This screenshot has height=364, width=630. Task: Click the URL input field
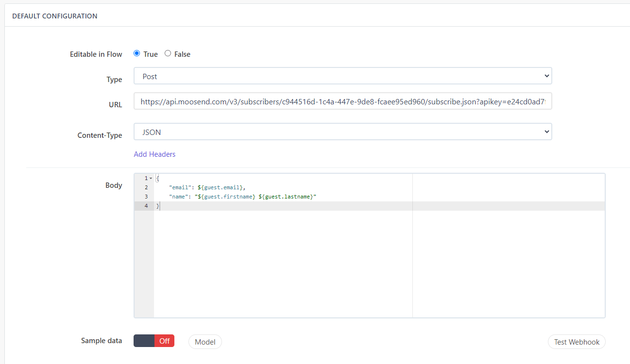click(343, 101)
